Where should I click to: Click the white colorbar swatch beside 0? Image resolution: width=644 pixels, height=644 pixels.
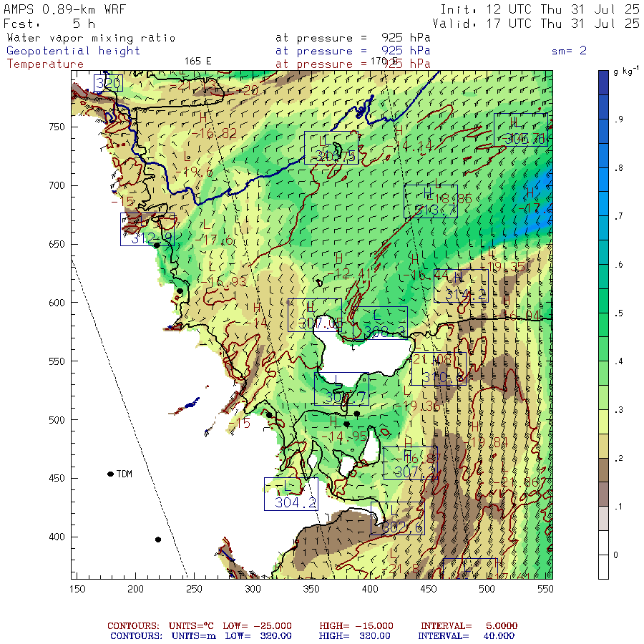pos(603,555)
